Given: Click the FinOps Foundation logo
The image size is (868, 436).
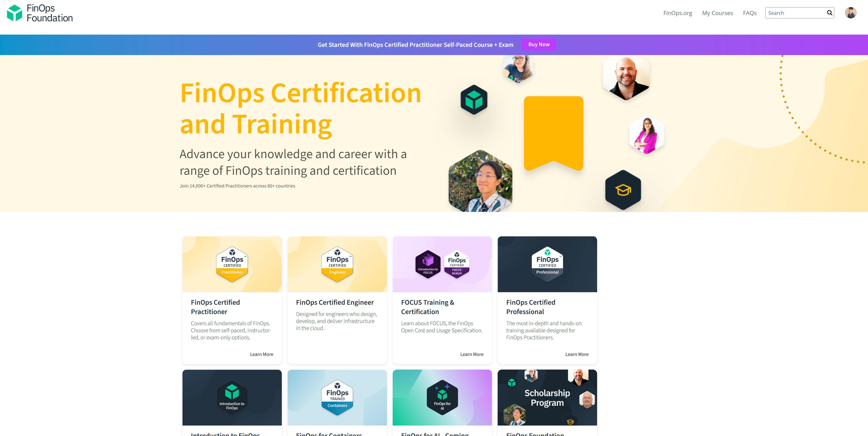Looking at the screenshot, I should click(40, 13).
